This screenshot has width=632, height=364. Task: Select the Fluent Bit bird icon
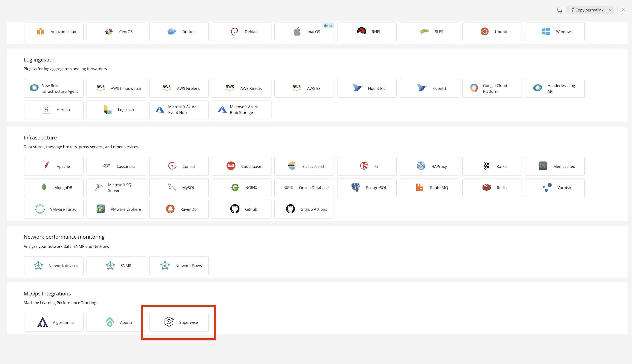357,88
